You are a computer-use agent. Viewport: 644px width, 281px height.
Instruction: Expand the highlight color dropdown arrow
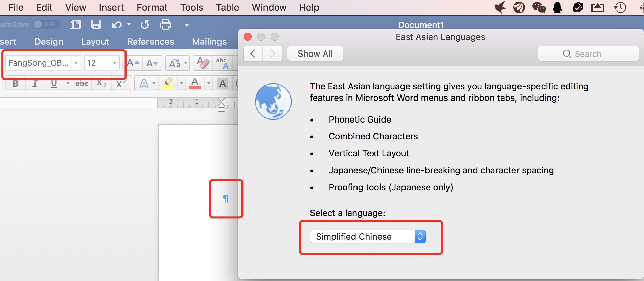(x=182, y=83)
